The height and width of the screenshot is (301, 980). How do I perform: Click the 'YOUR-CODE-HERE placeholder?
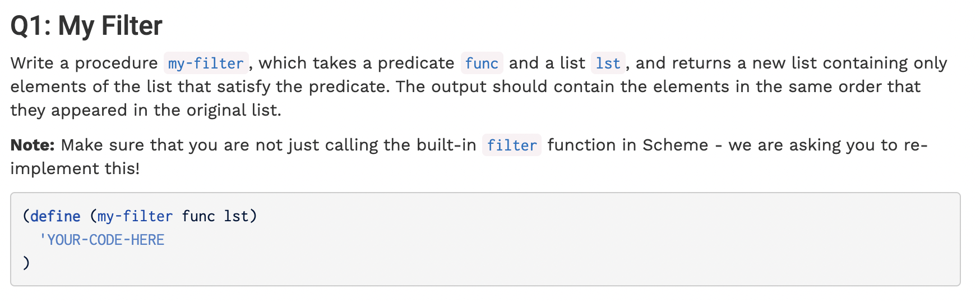pos(101,240)
